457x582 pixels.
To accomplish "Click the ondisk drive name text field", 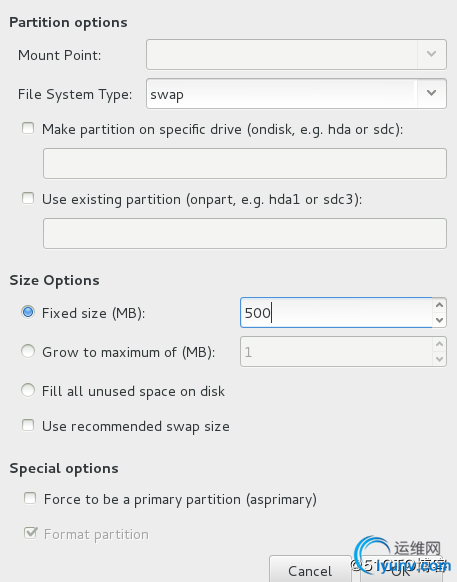I will click(x=245, y=163).
